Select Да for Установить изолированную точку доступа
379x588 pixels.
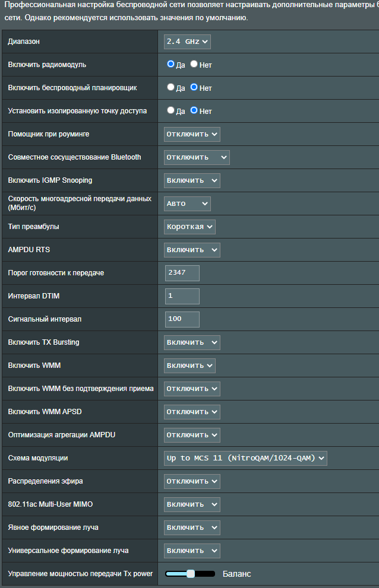[x=171, y=110]
